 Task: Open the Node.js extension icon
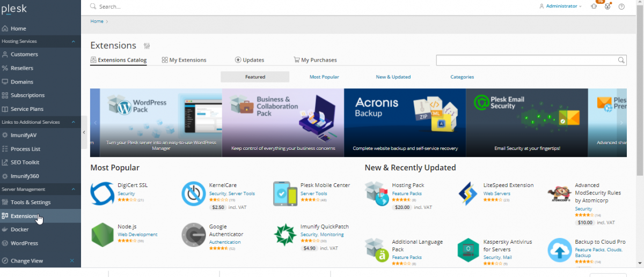pyautogui.click(x=102, y=235)
